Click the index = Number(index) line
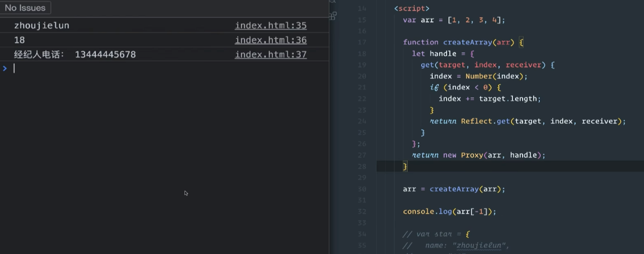This screenshot has width=644, height=254. 479,76
